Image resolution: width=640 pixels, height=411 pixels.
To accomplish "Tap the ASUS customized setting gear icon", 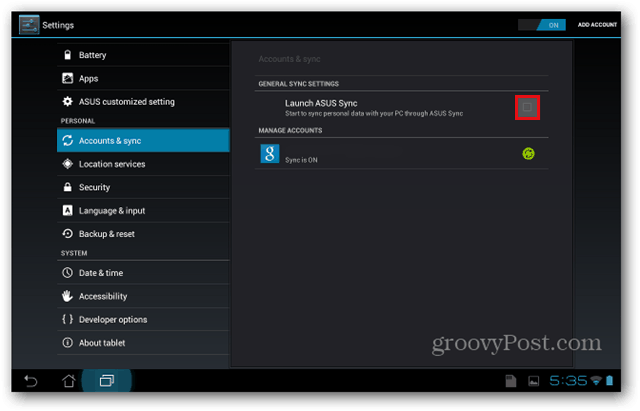I will pyautogui.click(x=68, y=101).
